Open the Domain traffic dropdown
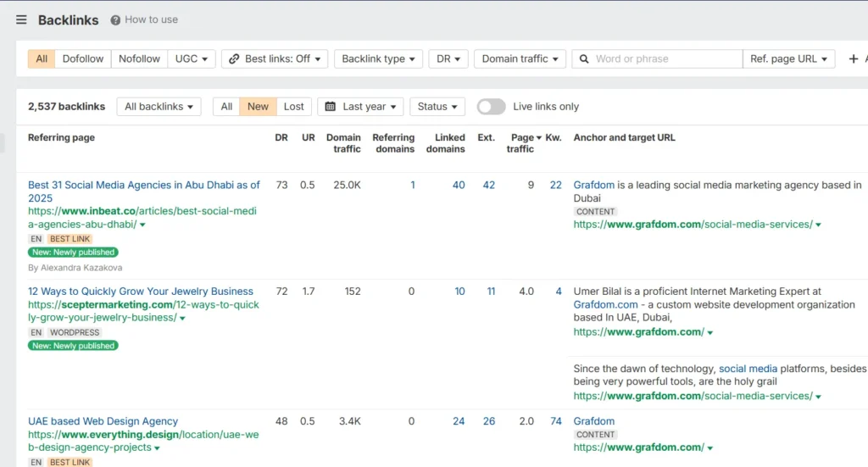The width and height of the screenshot is (868, 467). 520,58
